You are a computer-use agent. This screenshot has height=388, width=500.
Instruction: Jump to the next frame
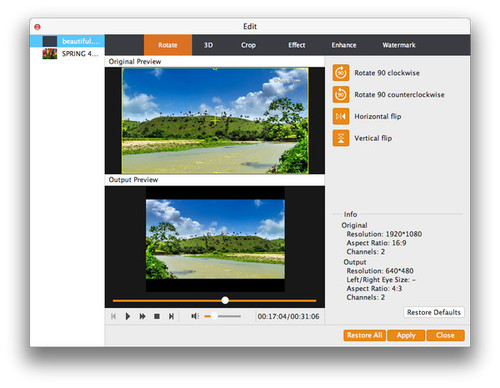point(171,316)
